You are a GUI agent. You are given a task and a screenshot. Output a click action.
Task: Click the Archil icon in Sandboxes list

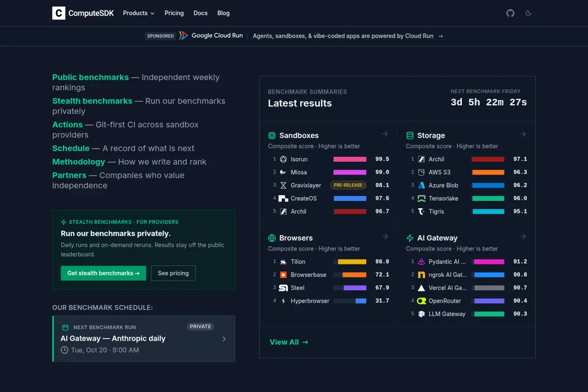(x=284, y=211)
